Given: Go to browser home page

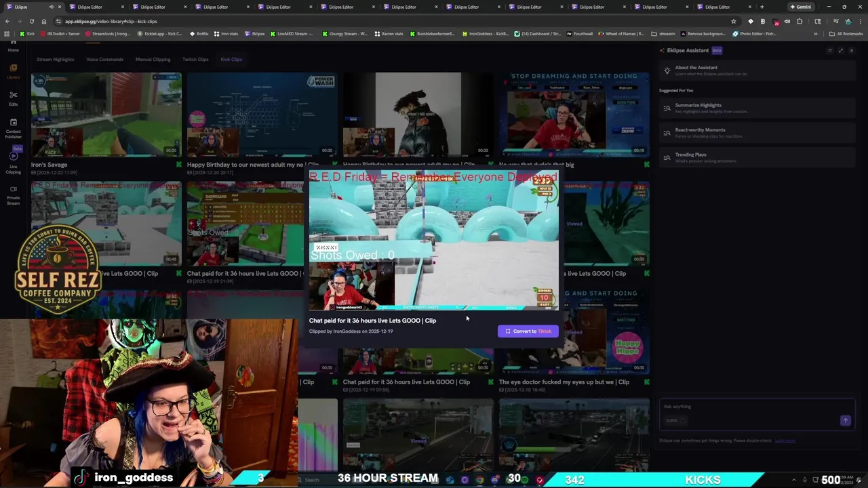Looking at the screenshot, I should 44,21.
